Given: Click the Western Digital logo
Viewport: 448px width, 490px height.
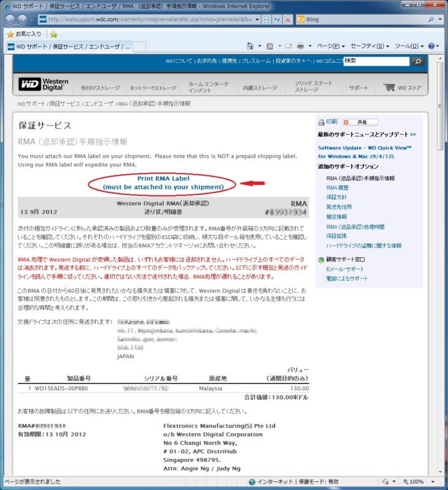Looking at the screenshot, I should tap(44, 85).
